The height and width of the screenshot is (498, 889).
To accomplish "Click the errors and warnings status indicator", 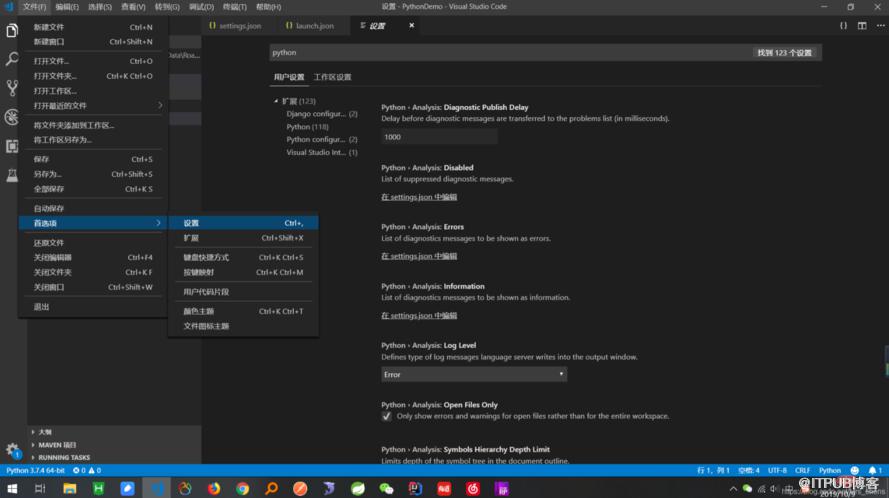I will click(x=87, y=470).
